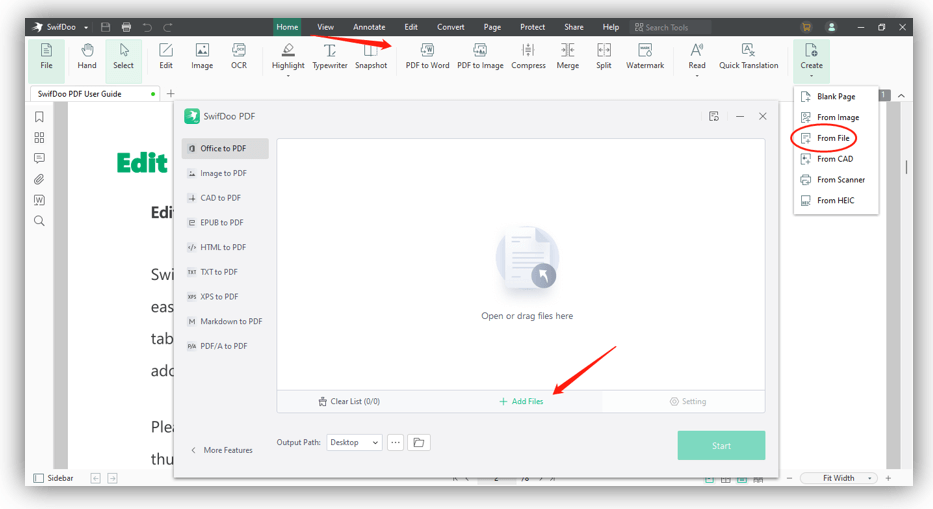The image size is (933, 509).
Task: Click the green Start button
Action: [721, 445]
